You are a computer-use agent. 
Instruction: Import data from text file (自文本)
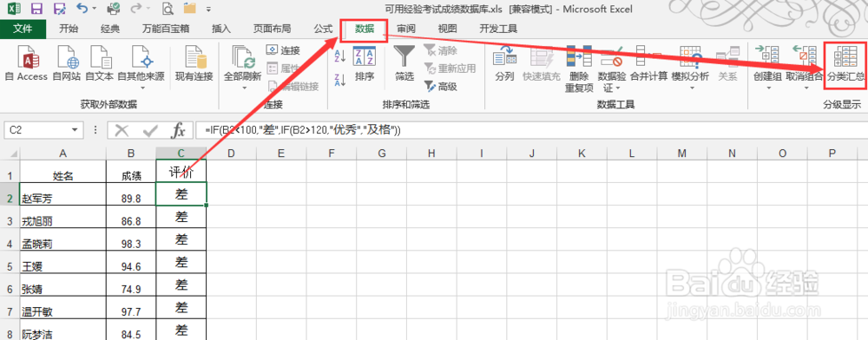click(x=99, y=64)
